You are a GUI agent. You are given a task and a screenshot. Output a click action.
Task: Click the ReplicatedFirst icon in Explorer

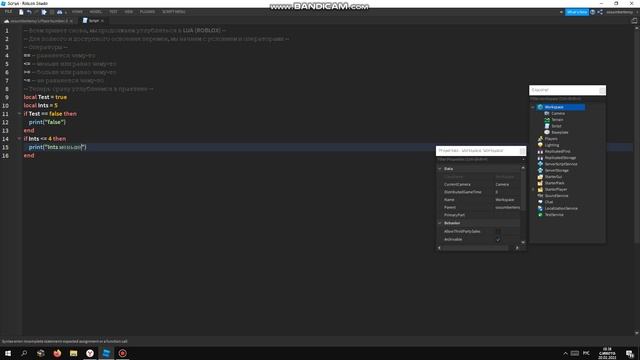540,151
